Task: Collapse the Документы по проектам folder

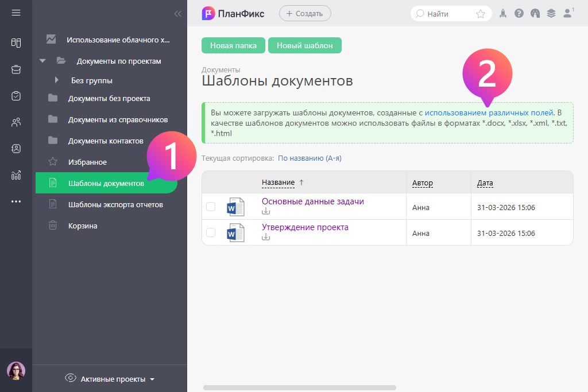Action: pyautogui.click(x=42, y=61)
